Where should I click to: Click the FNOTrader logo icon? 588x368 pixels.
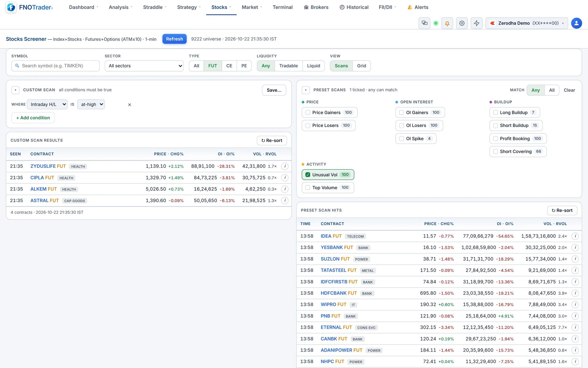tap(11, 7)
